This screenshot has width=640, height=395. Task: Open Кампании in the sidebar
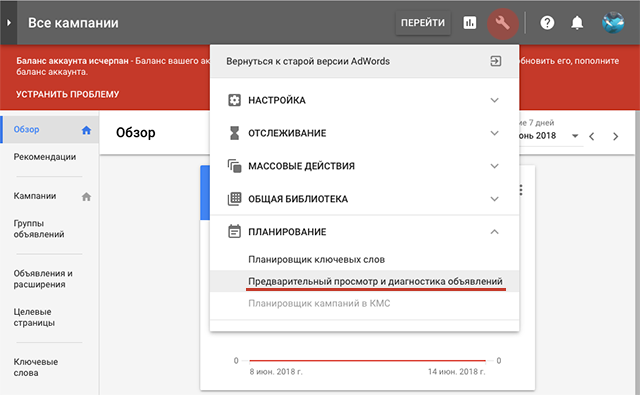[x=35, y=196]
